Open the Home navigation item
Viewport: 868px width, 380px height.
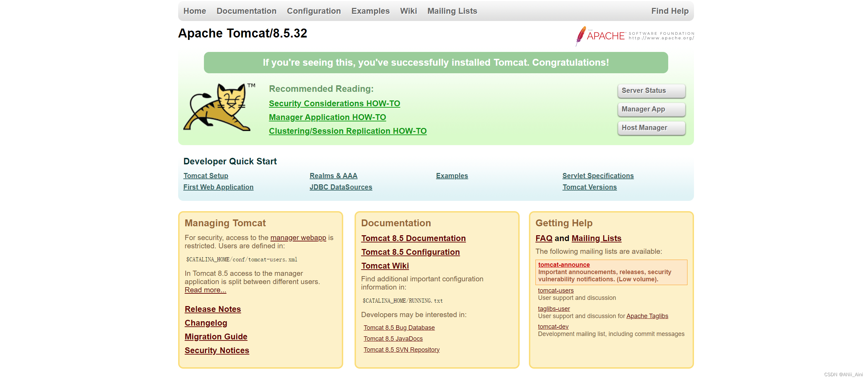(x=195, y=11)
